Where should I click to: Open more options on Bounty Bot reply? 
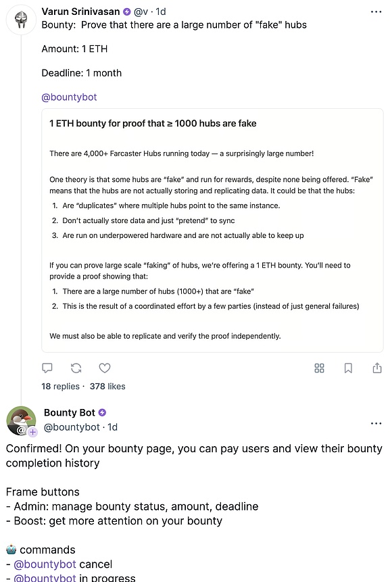(x=376, y=424)
